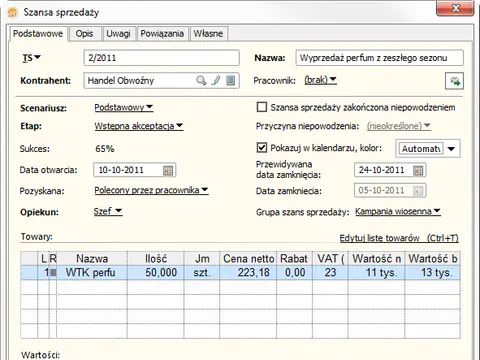Click the 2/2011 number field
This screenshot has height=360, width=480.
(x=161, y=58)
